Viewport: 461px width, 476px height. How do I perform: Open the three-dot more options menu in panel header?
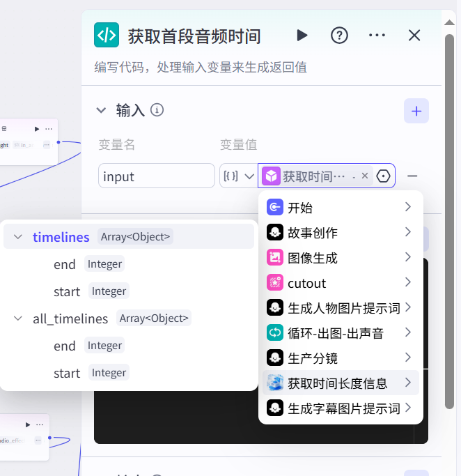coord(377,36)
